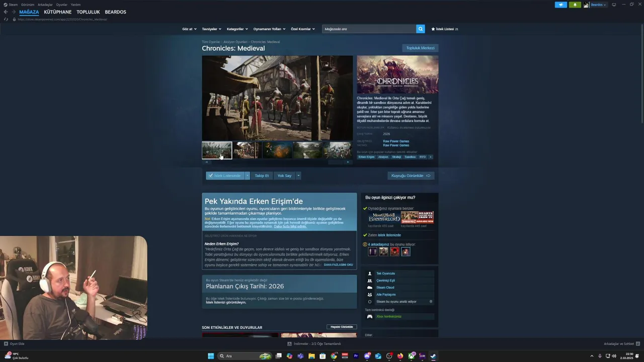The width and height of the screenshot is (644, 362).
Task: Open the announcements megaphone button
Action: click(x=561, y=5)
